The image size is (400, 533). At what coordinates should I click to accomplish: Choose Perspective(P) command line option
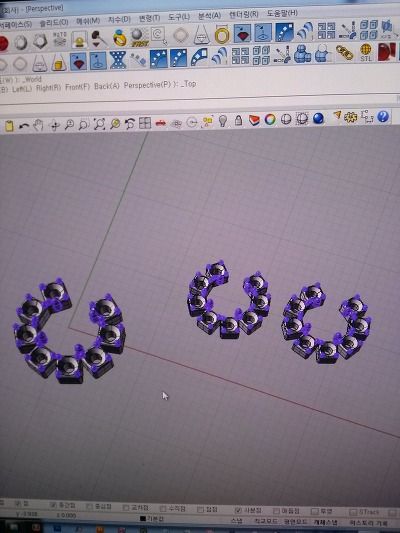[147, 85]
